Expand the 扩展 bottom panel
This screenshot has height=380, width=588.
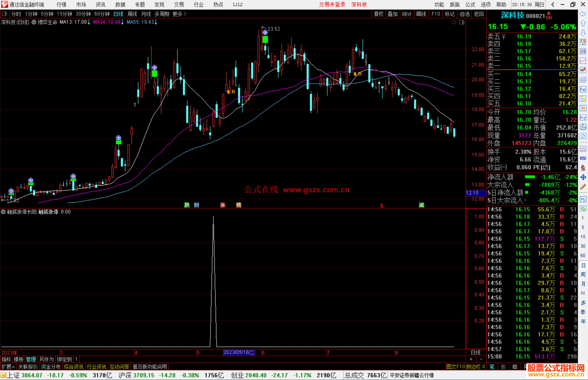click(x=8, y=367)
